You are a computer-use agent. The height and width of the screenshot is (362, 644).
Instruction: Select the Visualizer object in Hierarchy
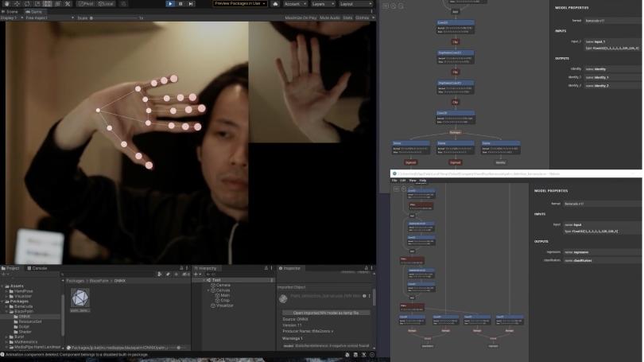click(225, 305)
